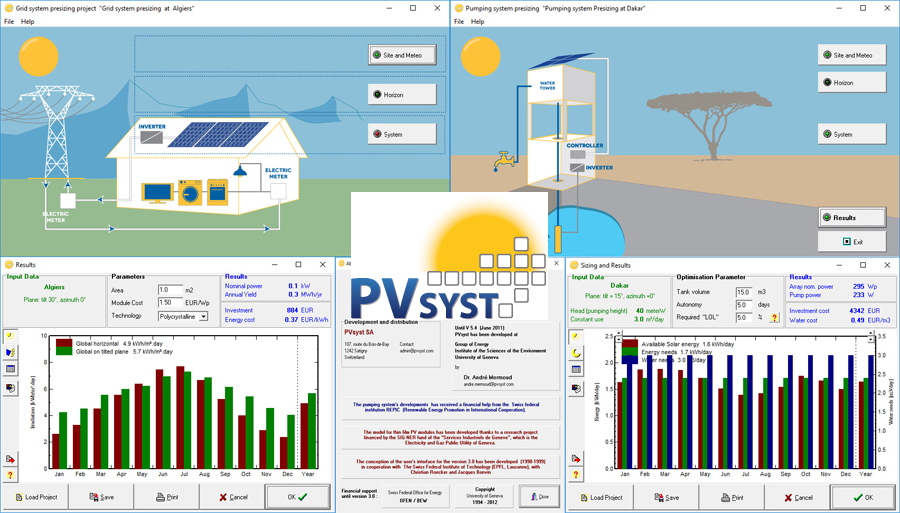Click the table icon in Grid Results sidebar
Screen dimensions: 900x513
pos(10,369)
